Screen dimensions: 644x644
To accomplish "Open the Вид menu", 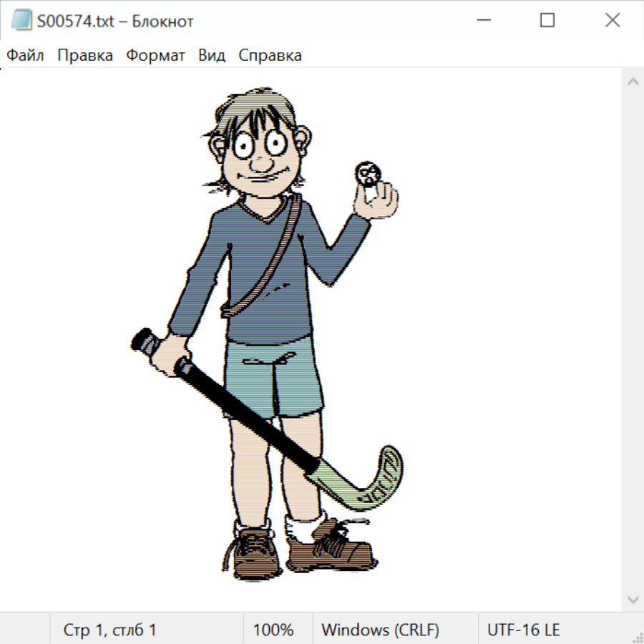I will coord(212,56).
